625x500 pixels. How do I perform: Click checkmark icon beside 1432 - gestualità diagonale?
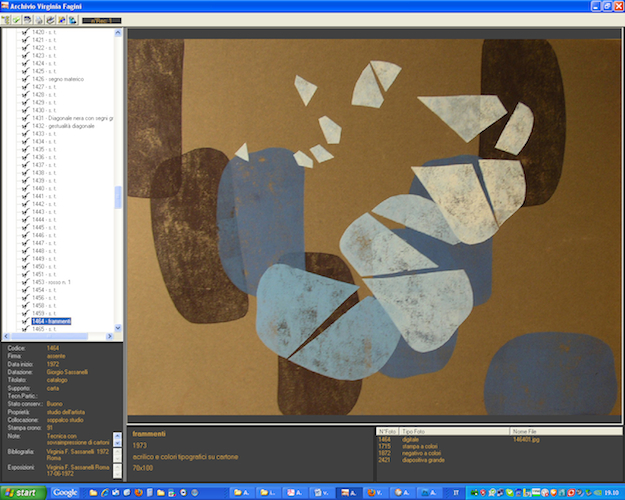pos(26,126)
